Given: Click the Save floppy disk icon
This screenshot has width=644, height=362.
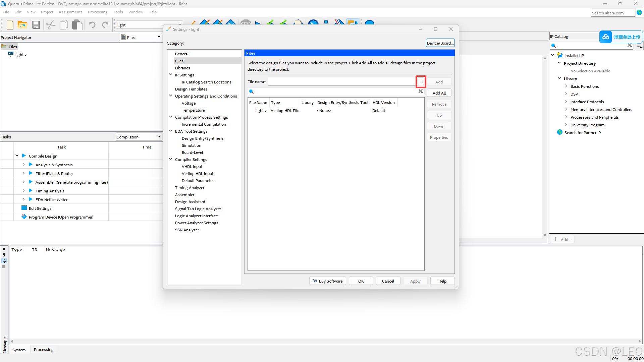Looking at the screenshot, I should point(36,25).
